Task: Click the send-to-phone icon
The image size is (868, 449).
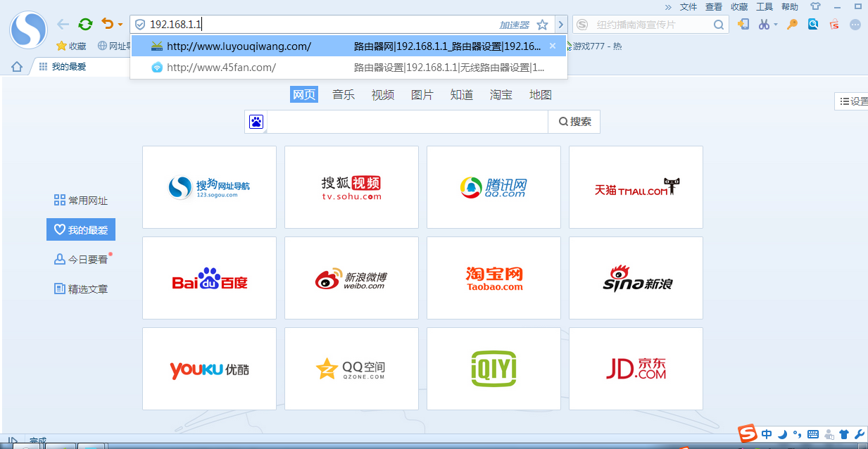Action: pyautogui.click(x=743, y=24)
